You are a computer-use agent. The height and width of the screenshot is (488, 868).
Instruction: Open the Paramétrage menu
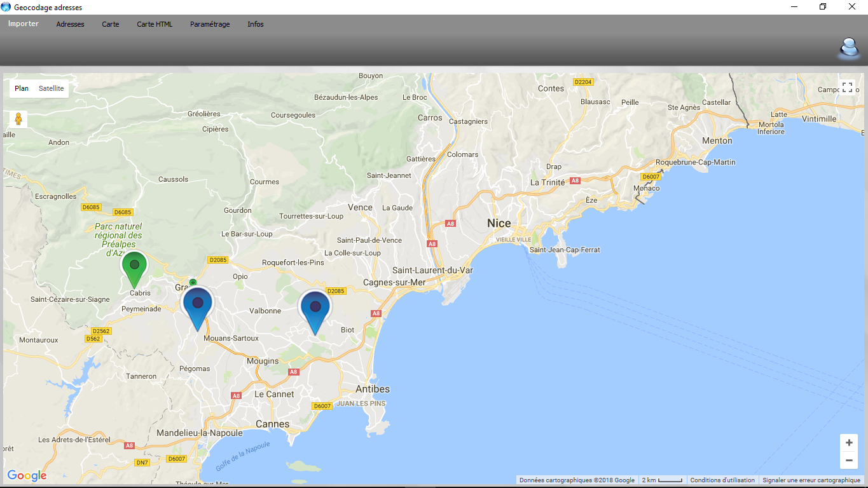tap(210, 24)
